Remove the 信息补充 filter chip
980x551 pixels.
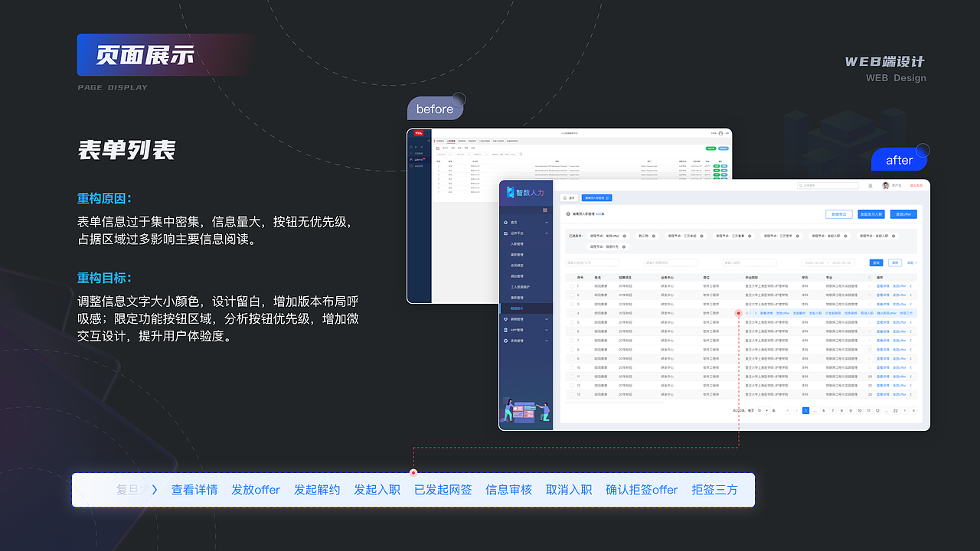[x=624, y=246]
